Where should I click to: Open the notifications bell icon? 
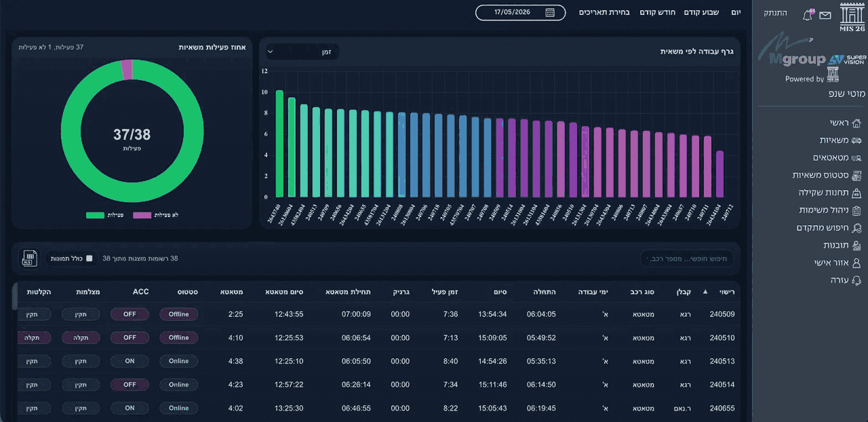point(808,15)
